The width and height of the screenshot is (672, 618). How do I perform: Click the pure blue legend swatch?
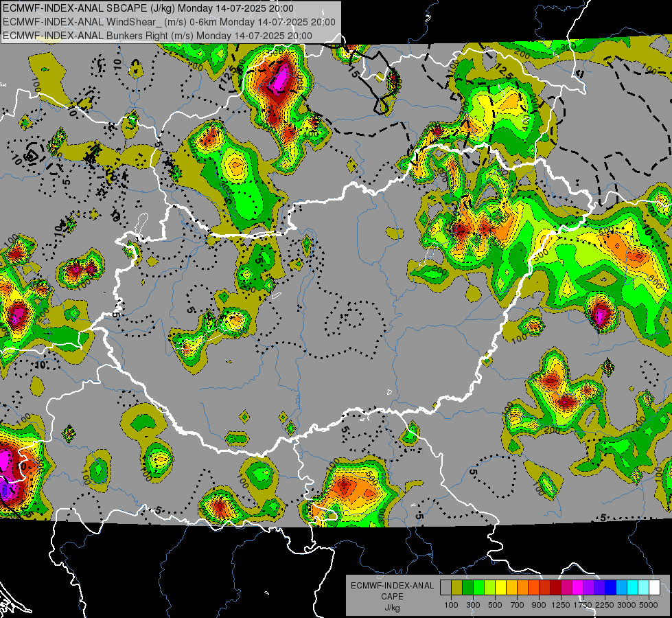(x=611, y=587)
